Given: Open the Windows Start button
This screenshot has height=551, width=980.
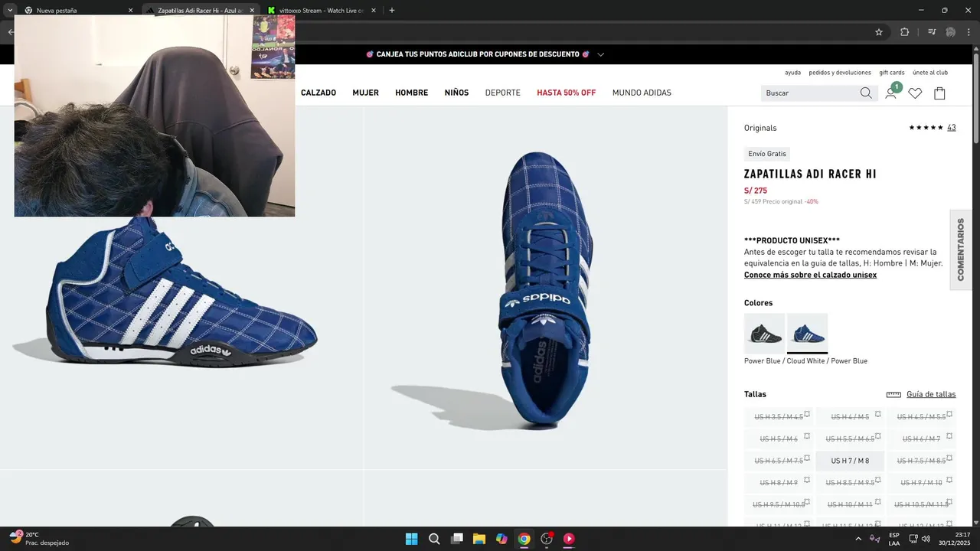Looking at the screenshot, I should pyautogui.click(x=412, y=539).
